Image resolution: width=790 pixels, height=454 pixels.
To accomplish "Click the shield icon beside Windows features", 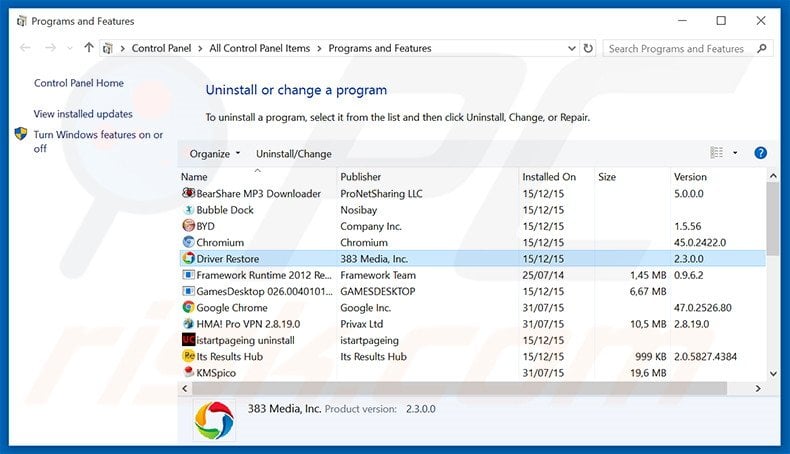I will tap(21, 134).
